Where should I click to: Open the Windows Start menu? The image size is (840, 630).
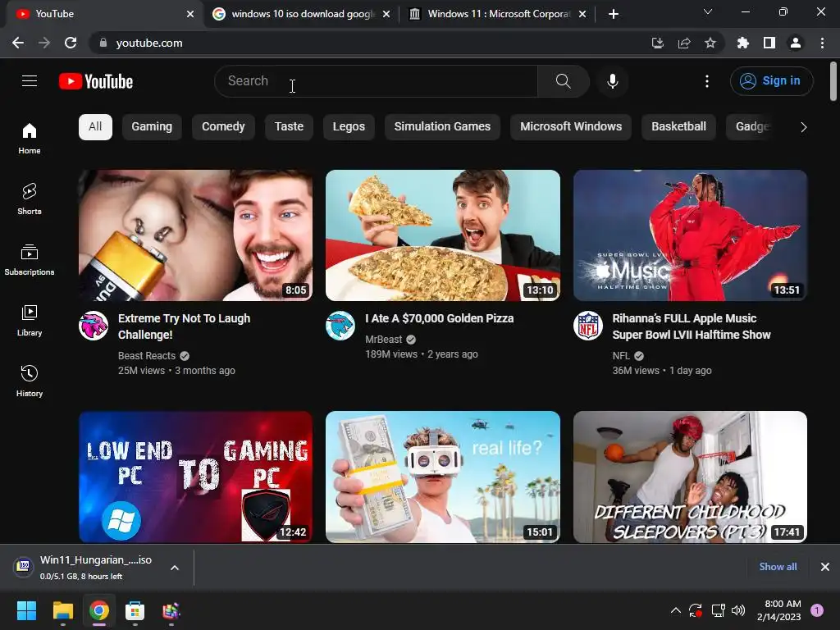(x=26, y=610)
